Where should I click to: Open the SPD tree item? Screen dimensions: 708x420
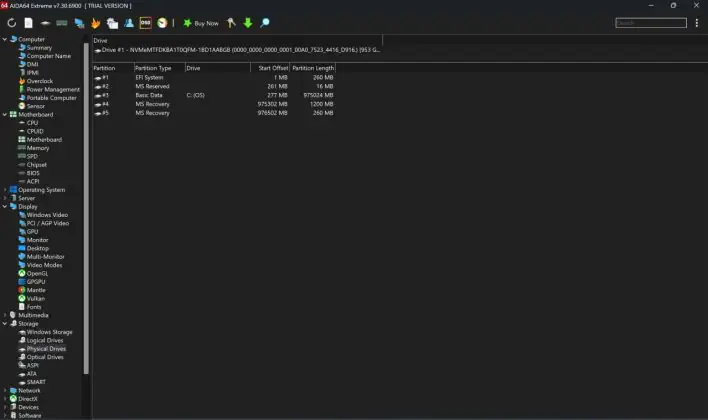(32, 156)
